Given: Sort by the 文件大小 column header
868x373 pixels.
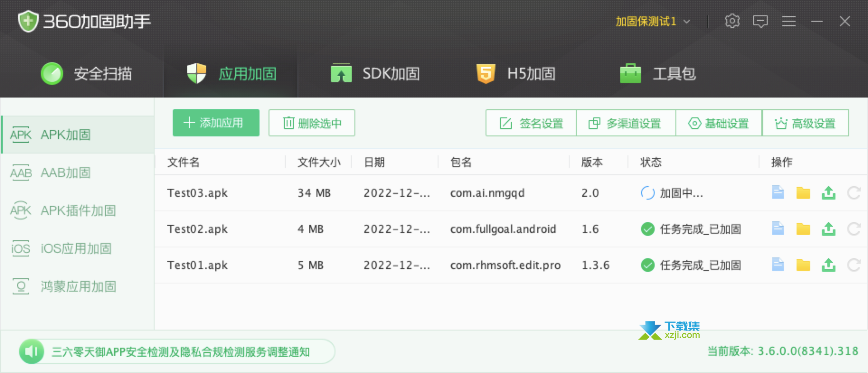Looking at the screenshot, I should (319, 162).
